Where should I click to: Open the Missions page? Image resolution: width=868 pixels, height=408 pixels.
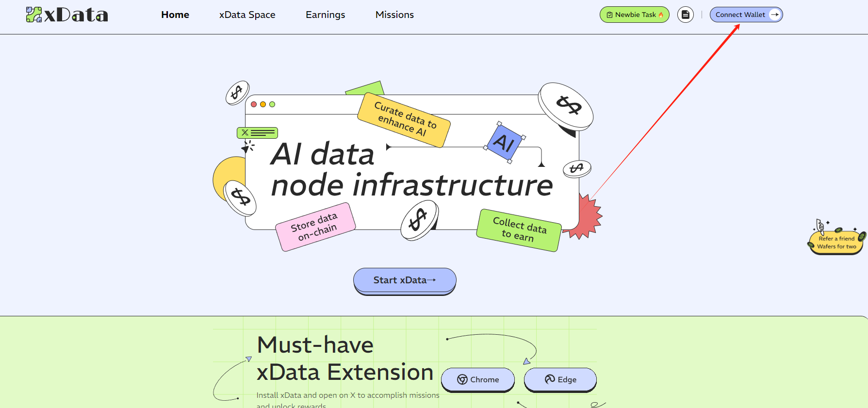point(394,15)
